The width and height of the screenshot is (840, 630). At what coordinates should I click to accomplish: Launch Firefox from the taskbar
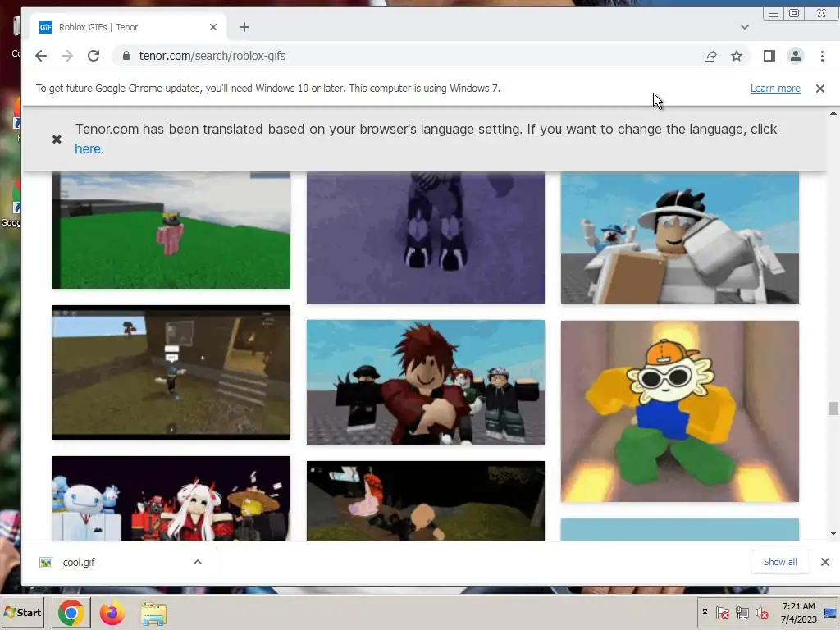112,613
